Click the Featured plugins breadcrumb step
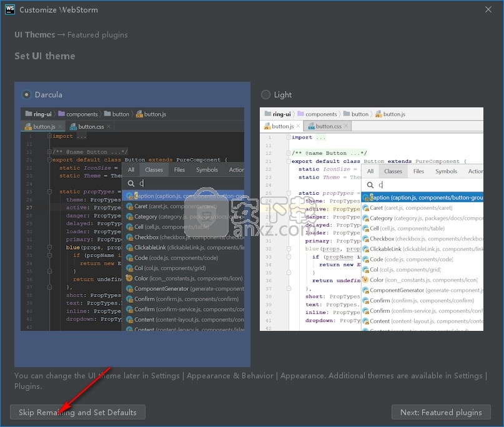 pyautogui.click(x=97, y=35)
